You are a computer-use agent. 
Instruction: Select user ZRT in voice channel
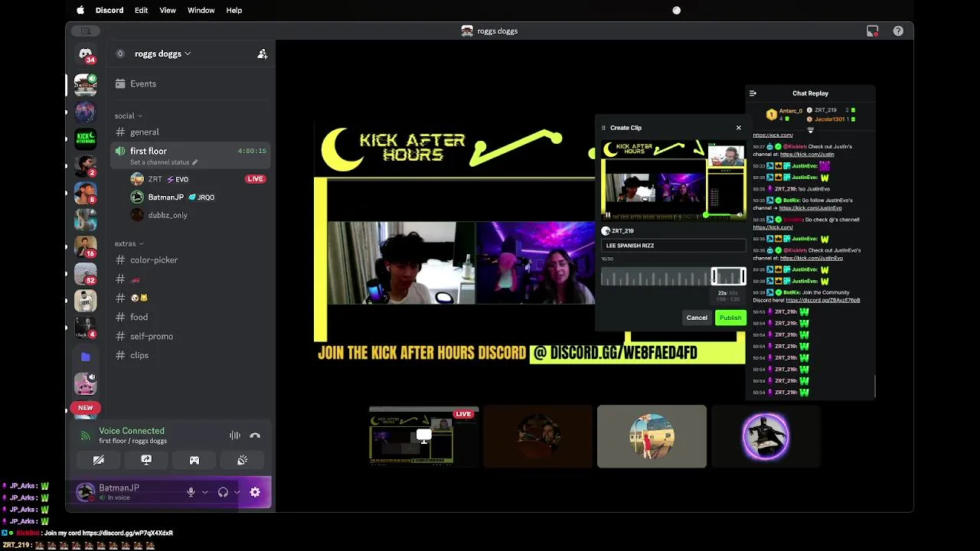[x=198, y=179]
